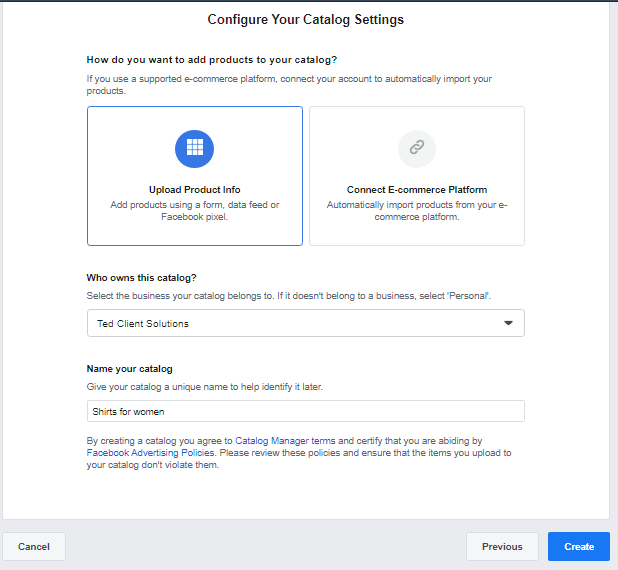The height and width of the screenshot is (570, 618).
Task: Click the 'Configure Your Catalog Settings' heading
Action: [305, 19]
